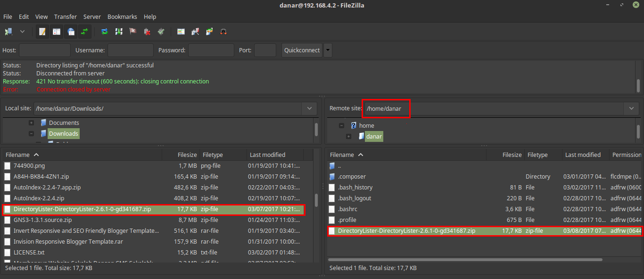Click the .bash_logout file icon
The image size is (644, 279).
pos(332,198)
